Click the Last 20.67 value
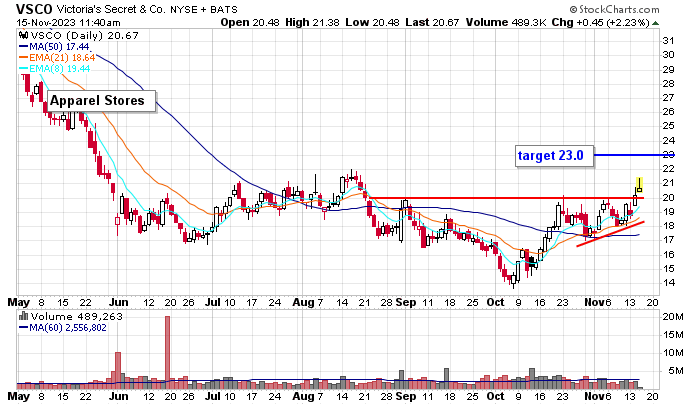This screenshot has width=700, height=405. point(432,22)
